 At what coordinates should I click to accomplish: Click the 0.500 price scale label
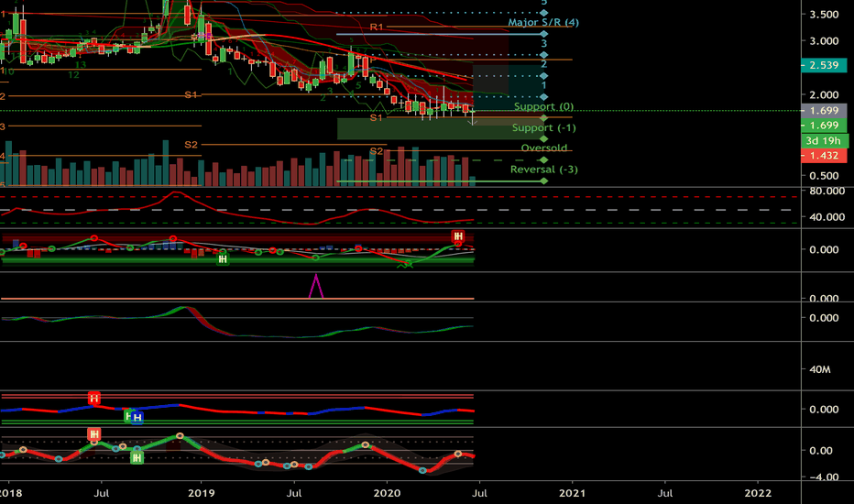(824, 175)
